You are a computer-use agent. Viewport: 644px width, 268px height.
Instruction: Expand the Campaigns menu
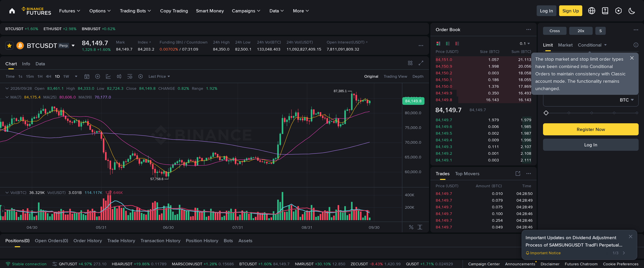pos(246,11)
